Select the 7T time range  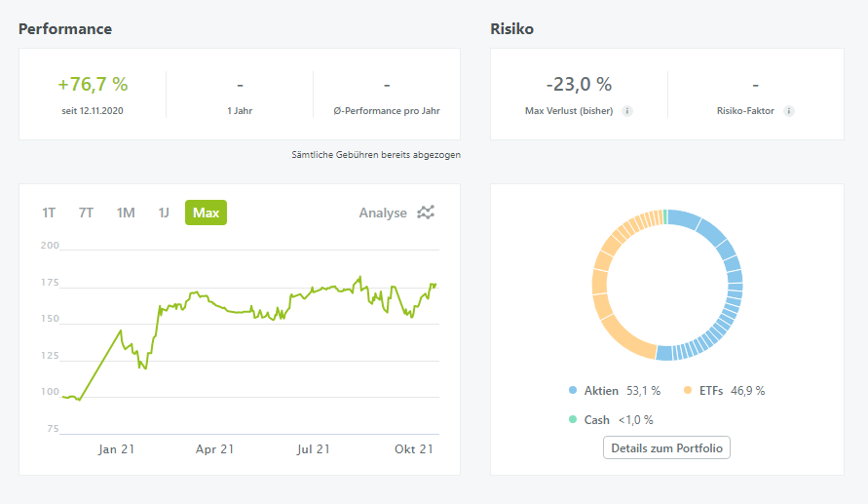(86, 213)
